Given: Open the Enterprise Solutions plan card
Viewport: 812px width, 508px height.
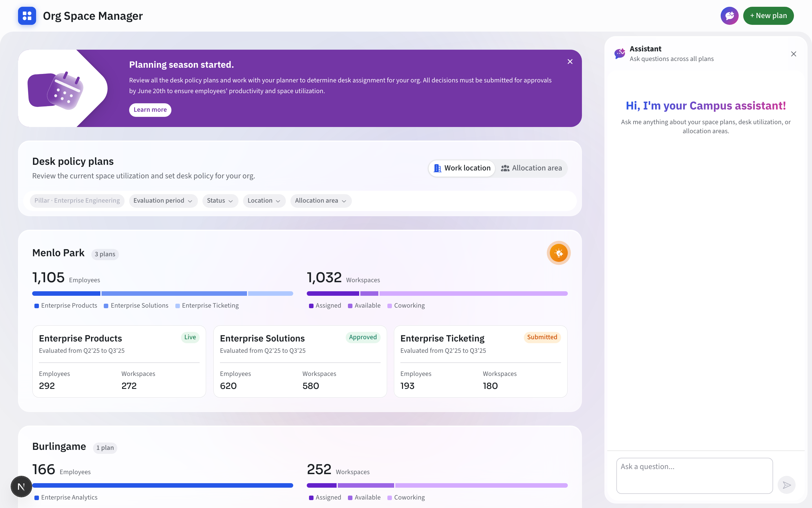Looking at the screenshot, I should pos(300,362).
